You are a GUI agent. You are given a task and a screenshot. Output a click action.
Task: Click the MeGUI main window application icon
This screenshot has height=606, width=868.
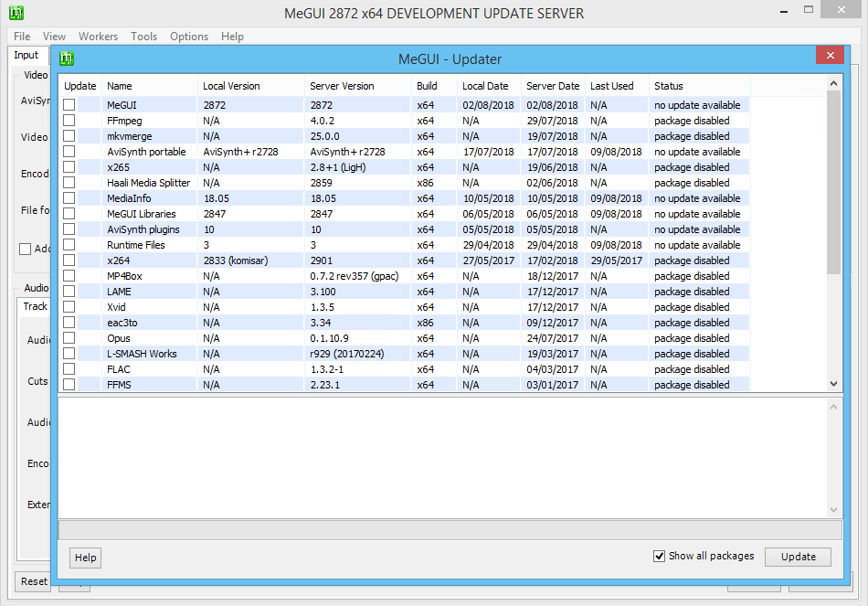click(x=16, y=12)
